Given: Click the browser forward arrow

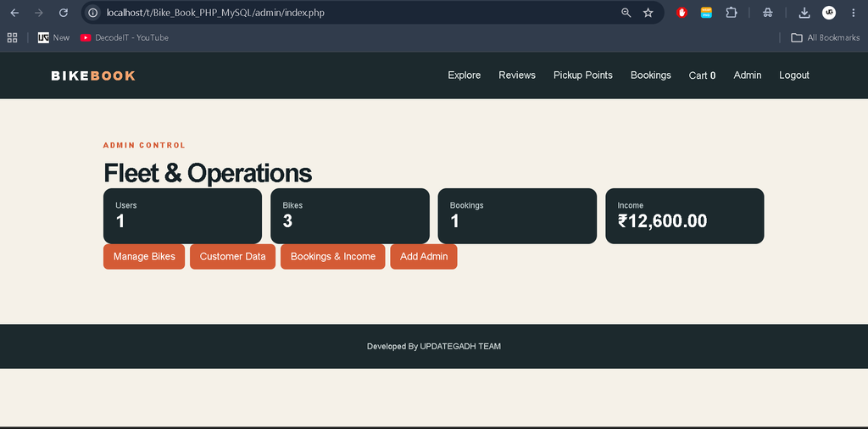Looking at the screenshot, I should tap(39, 13).
